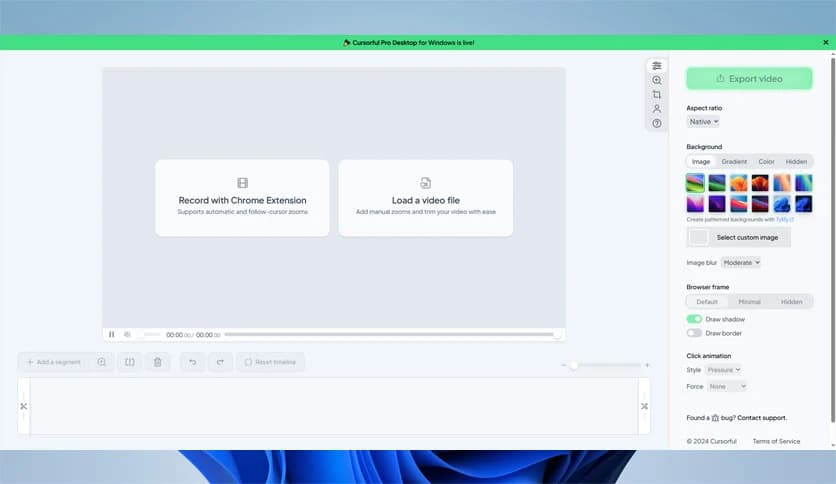Viewport: 836px width, 484px height.
Task: Click Select custom image button
Action: 738,237
